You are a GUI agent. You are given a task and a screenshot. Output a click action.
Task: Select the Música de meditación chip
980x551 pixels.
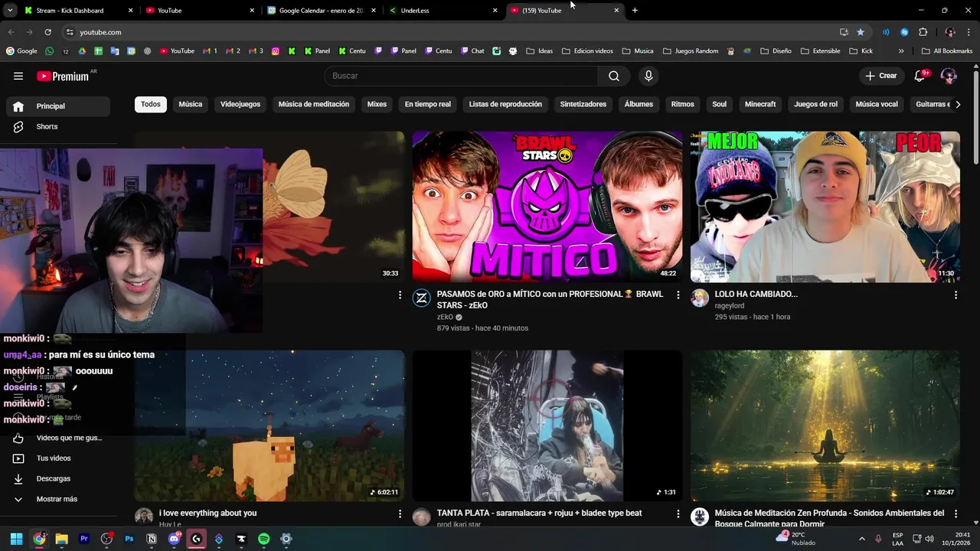[314, 104]
